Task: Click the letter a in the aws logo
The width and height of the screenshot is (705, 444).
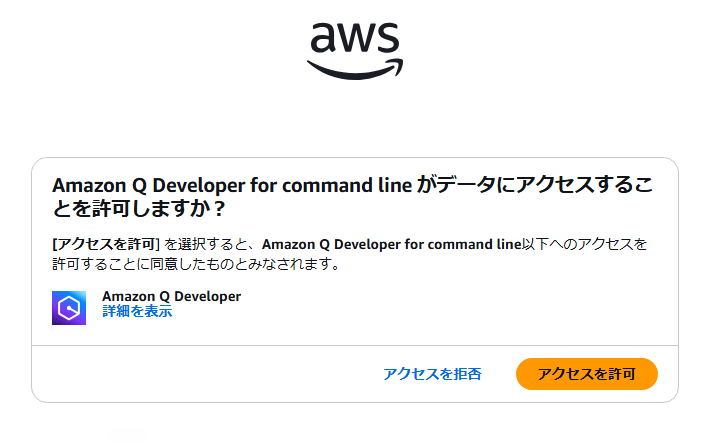Action: coord(323,37)
